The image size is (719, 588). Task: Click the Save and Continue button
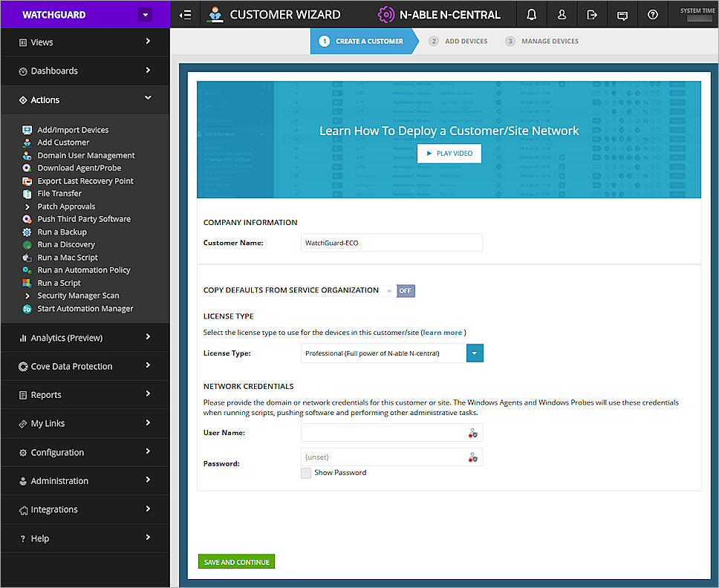tap(236, 561)
